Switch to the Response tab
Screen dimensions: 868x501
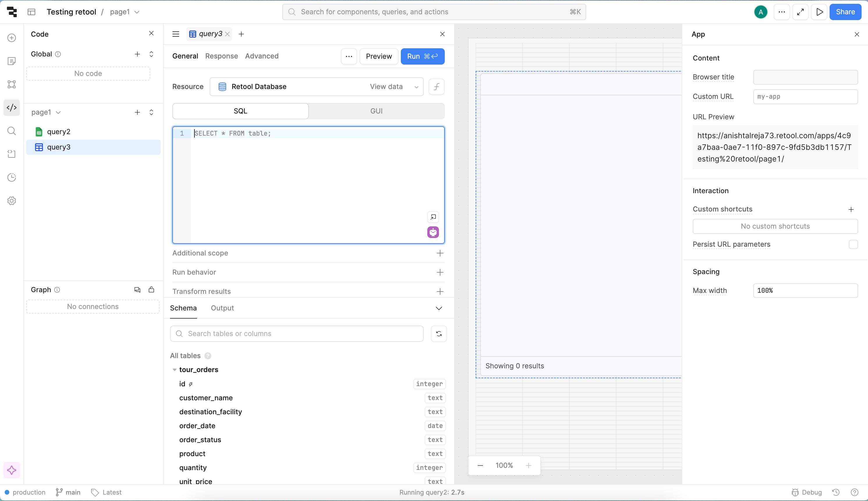221,56
